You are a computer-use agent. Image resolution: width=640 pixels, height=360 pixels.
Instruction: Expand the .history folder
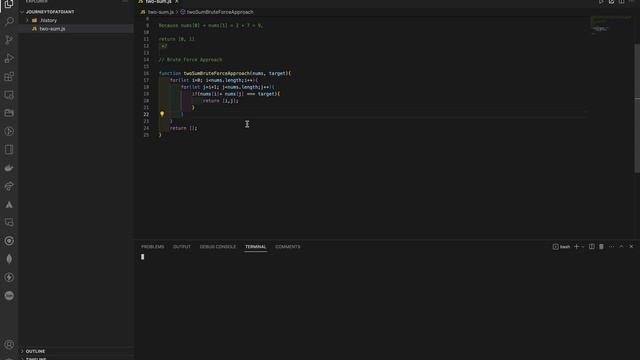point(76,20)
